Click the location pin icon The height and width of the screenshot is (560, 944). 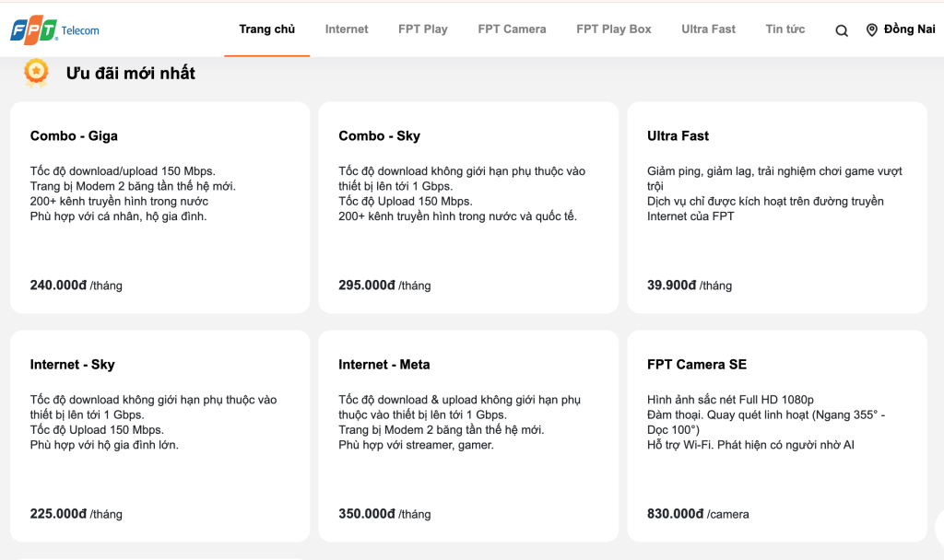[x=871, y=30]
